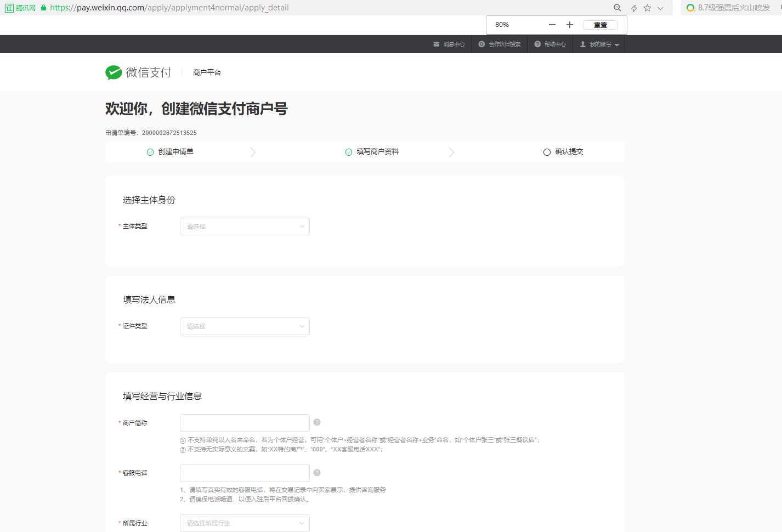Click the help icon next to 客服电话
This screenshot has height=532, width=782.
coord(317,473)
